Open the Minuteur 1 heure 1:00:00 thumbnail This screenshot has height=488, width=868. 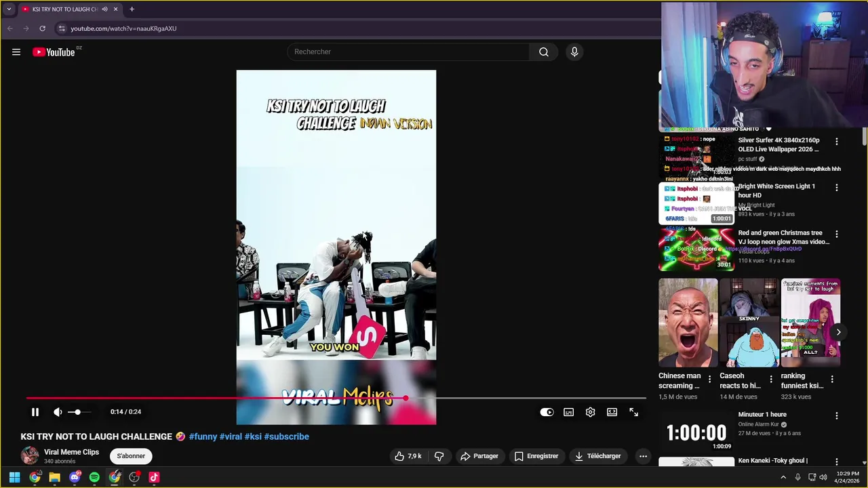(x=696, y=431)
